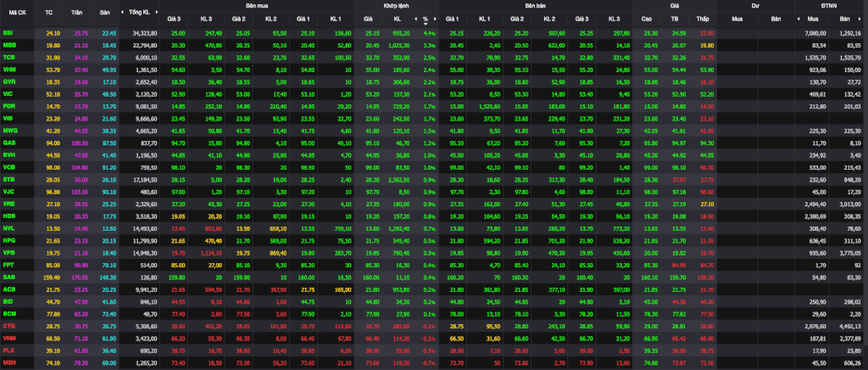Select BVH ticker row

[8, 154]
